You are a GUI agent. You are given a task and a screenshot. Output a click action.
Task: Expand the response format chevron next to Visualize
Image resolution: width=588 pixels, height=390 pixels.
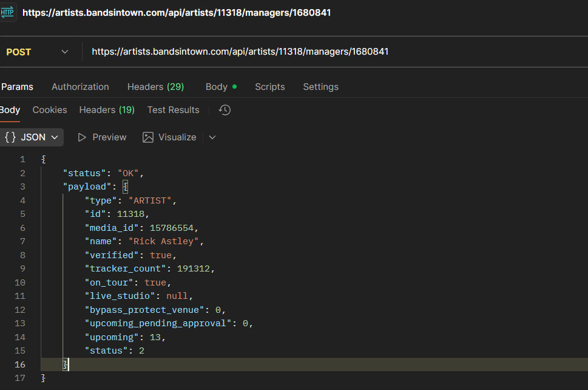212,137
